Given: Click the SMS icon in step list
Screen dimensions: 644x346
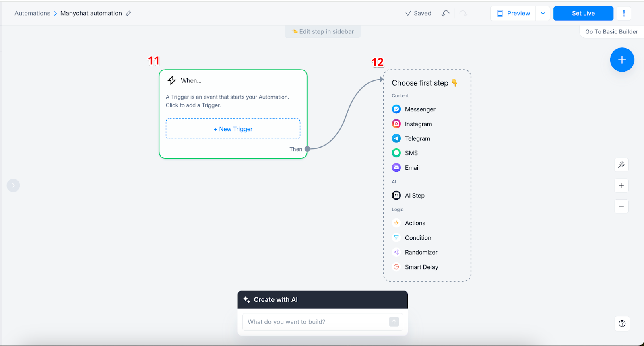Looking at the screenshot, I should click(x=396, y=153).
